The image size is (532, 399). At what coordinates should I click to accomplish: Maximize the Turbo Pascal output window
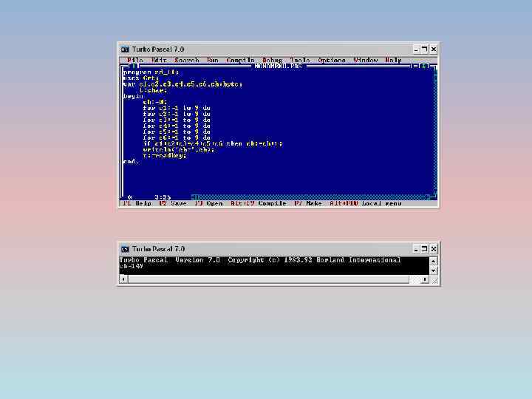pos(424,249)
